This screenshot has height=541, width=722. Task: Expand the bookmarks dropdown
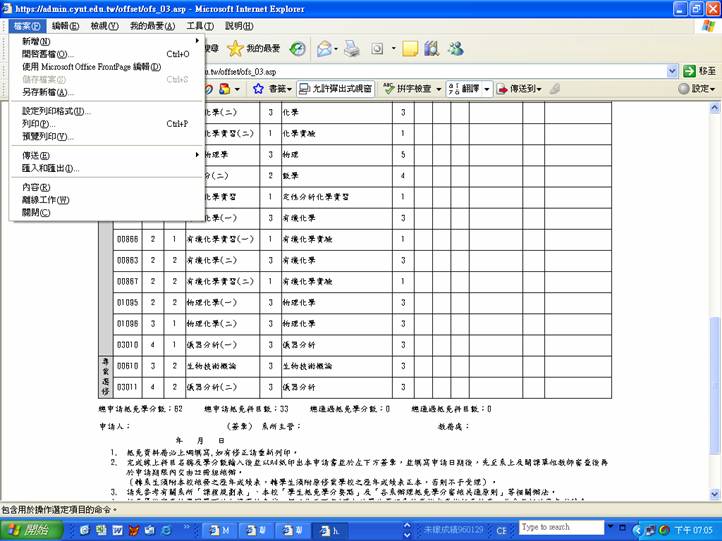tap(289, 89)
